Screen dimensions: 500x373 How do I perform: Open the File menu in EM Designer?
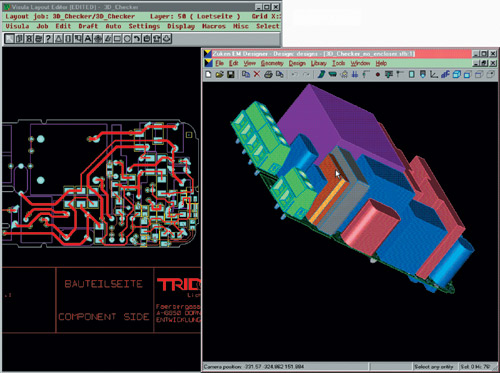click(219, 63)
